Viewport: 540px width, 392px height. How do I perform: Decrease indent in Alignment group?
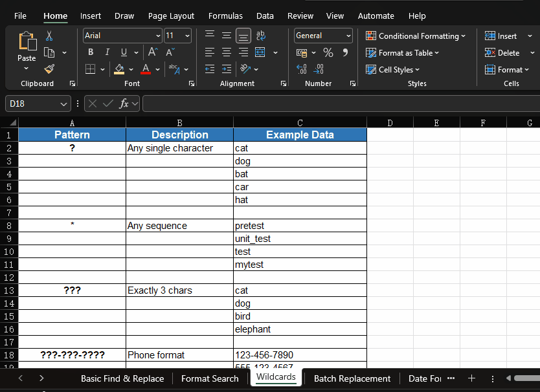coord(209,69)
